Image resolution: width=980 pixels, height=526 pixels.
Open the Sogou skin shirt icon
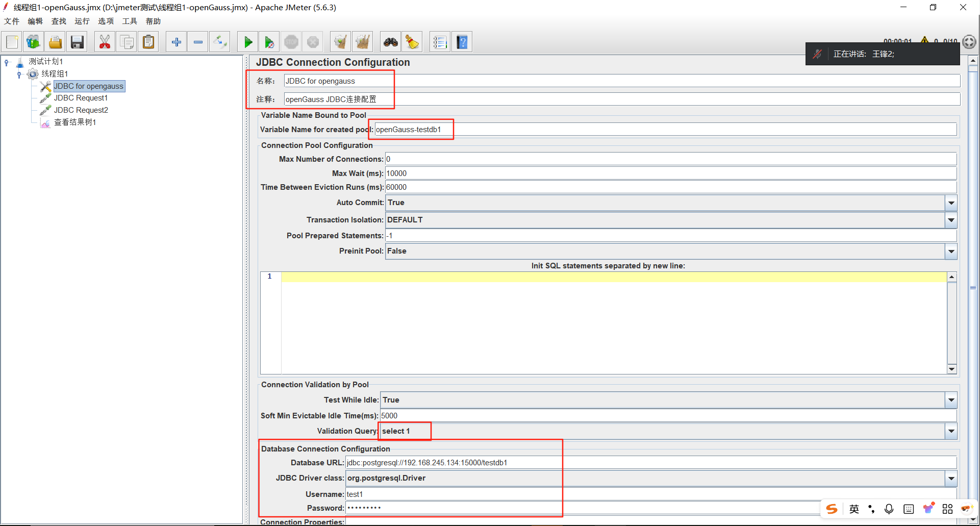click(x=928, y=508)
